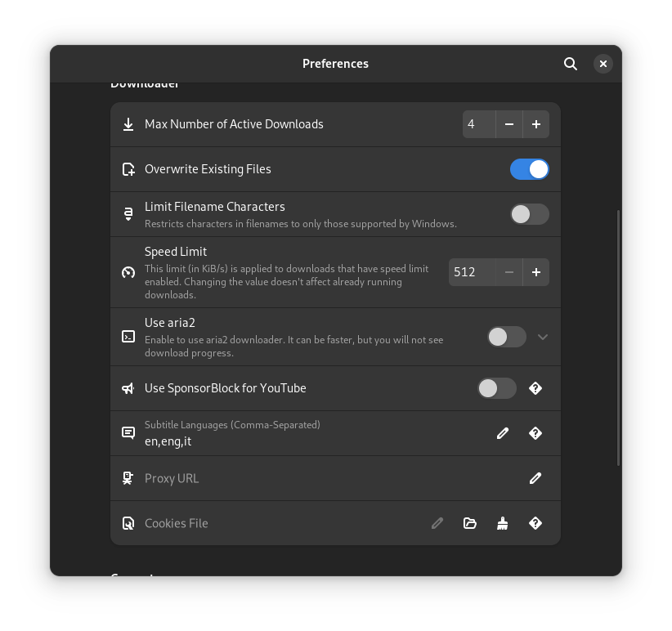Click the subtitle languages value en,eng,it
672x631 pixels.
pos(168,441)
